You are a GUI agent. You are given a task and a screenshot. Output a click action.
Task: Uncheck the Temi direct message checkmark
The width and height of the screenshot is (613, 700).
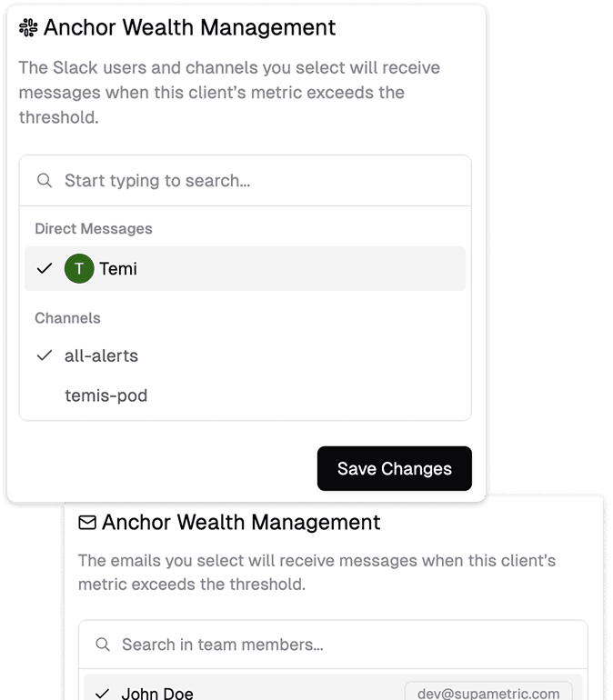tap(45, 269)
